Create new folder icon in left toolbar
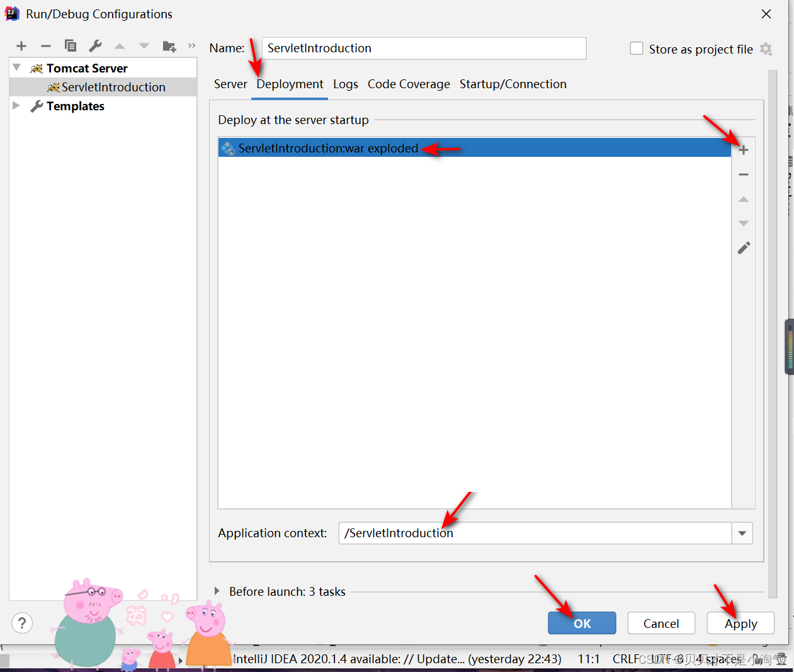This screenshot has width=794, height=672. click(x=169, y=46)
